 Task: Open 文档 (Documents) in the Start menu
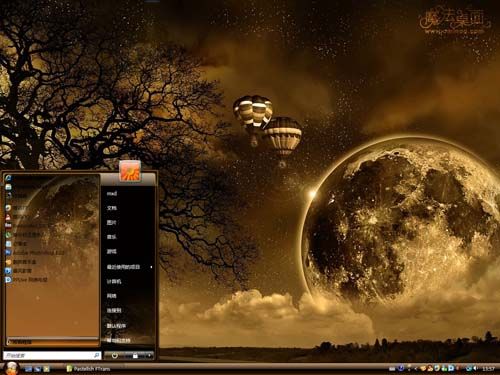(x=112, y=208)
